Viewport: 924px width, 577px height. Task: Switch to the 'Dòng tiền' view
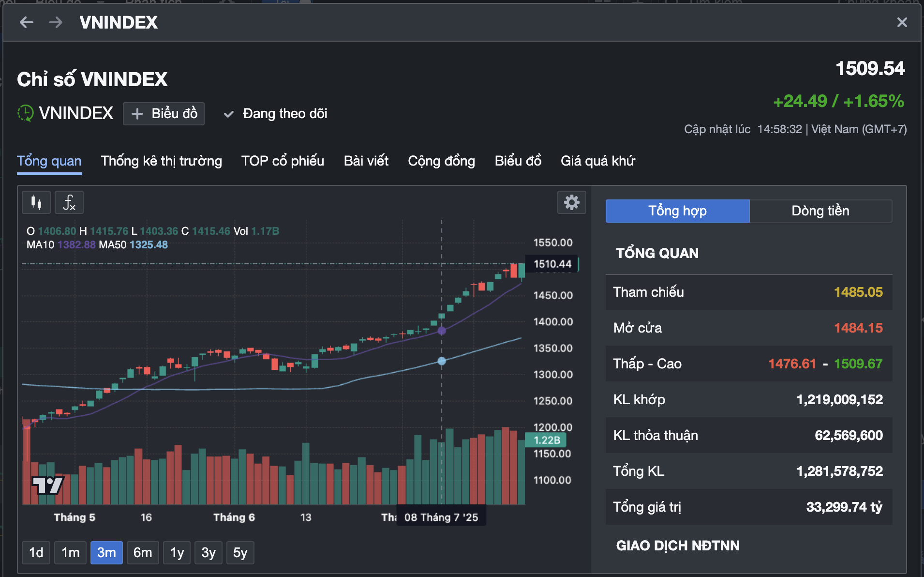820,211
